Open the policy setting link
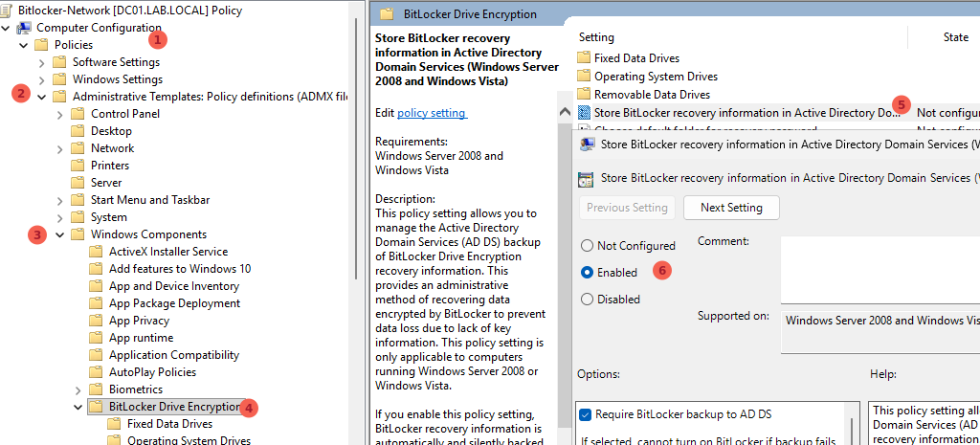 pyautogui.click(x=432, y=113)
